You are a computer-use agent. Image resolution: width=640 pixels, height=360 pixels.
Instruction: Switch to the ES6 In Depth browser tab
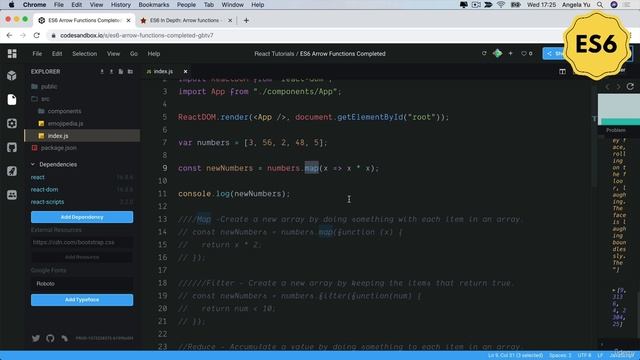pyautogui.click(x=184, y=20)
